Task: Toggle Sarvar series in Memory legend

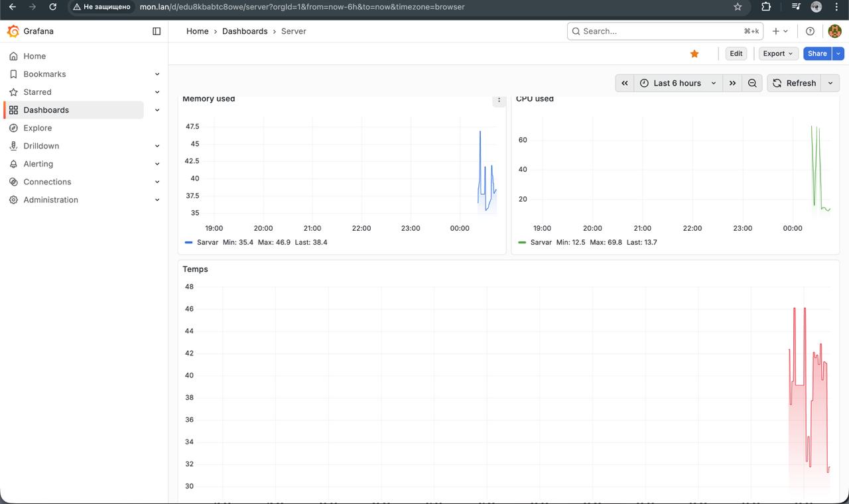Action: tap(207, 242)
